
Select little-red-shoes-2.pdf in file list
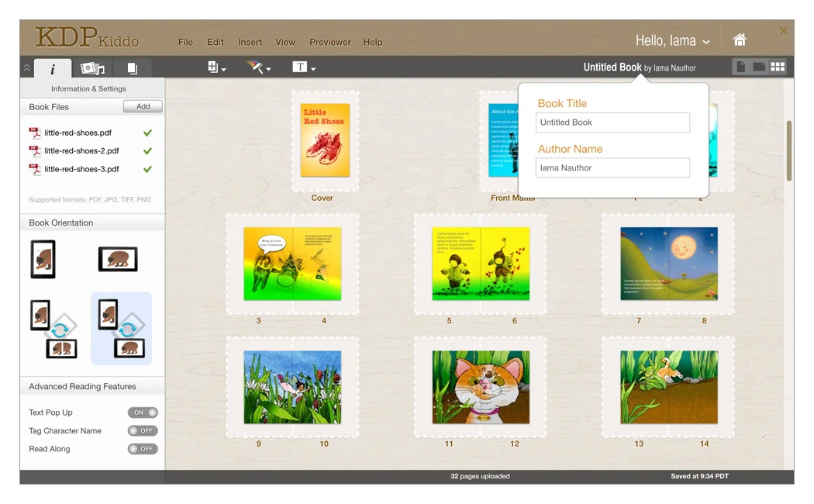tap(81, 151)
